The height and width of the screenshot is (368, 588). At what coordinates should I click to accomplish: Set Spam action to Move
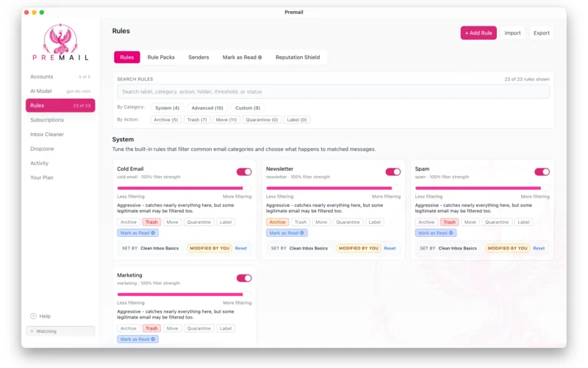coord(470,222)
